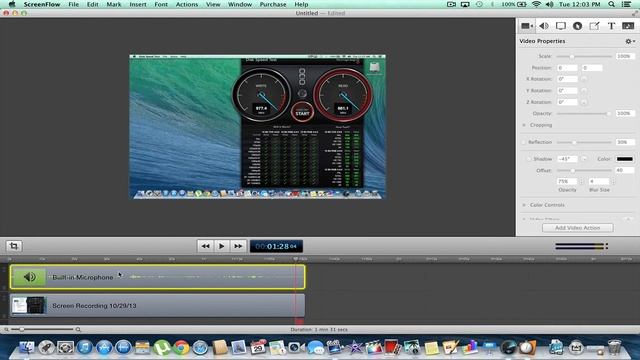Click the Add Video Action button
The height and width of the screenshot is (360, 640).
[x=578, y=228]
